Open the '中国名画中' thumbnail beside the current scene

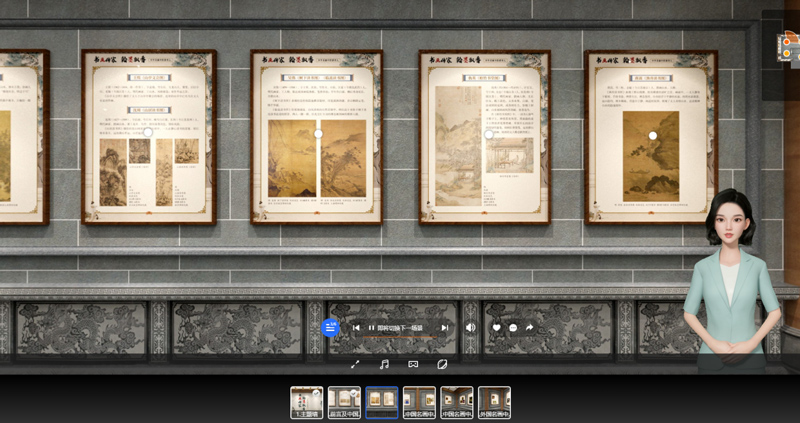click(x=419, y=403)
